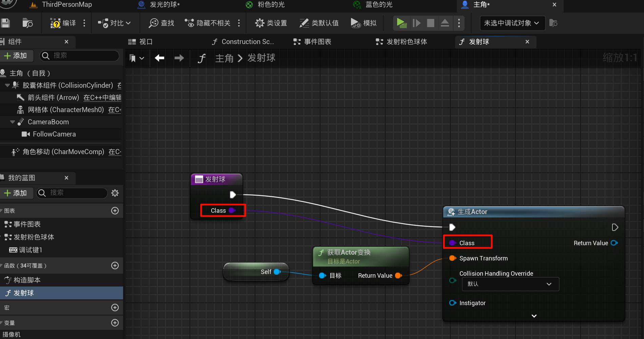Image resolution: width=644 pixels, height=339 pixels.
Task: Click the Save blueprint icon
Action: coord(5,23)
